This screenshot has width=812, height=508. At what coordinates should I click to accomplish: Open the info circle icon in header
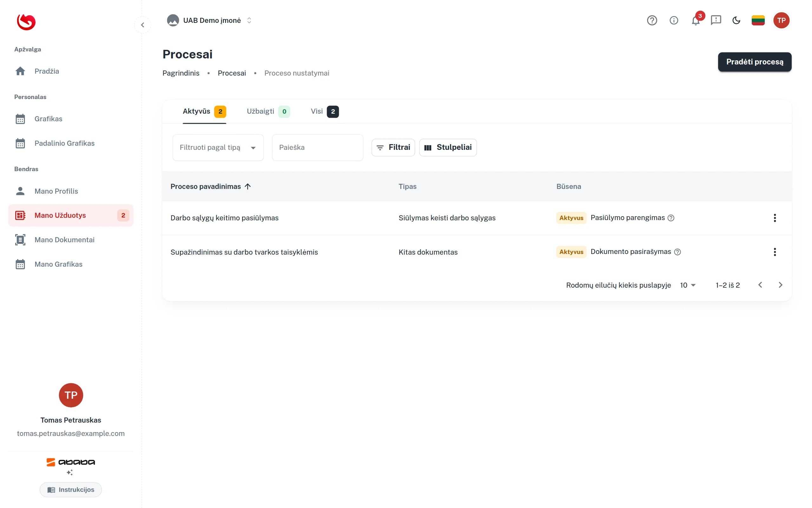tap(674, 21)
